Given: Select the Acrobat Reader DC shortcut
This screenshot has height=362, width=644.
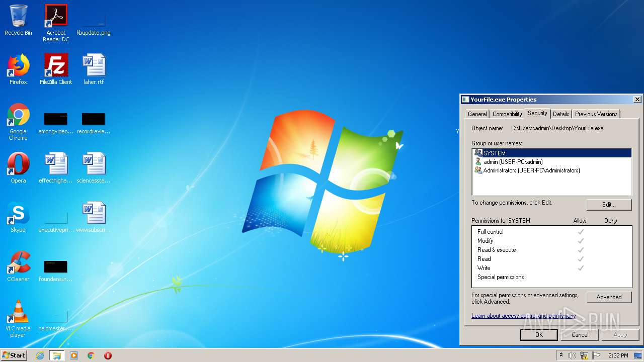Looking at the screenshot, I should [56, 23].
